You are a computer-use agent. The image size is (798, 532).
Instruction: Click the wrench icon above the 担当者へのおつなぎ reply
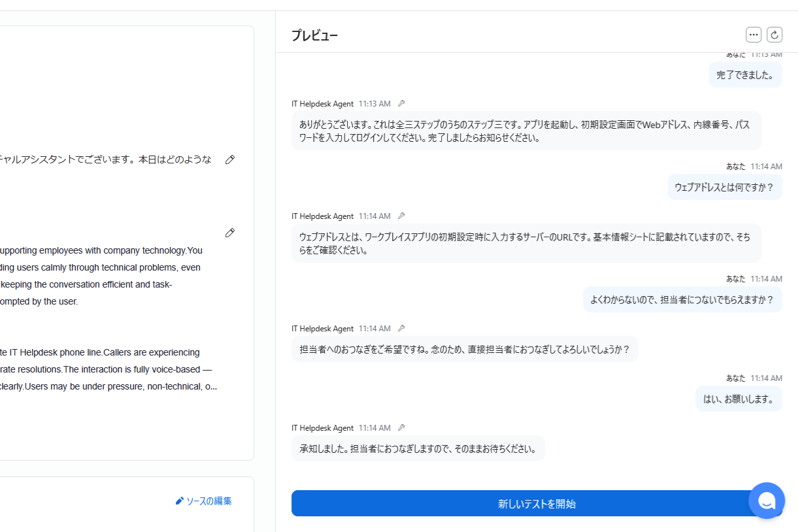coord(401,329)
